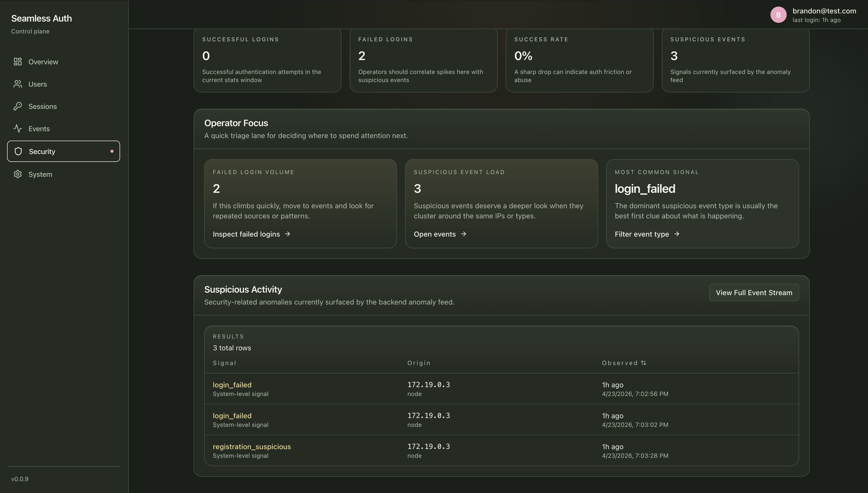868x493 pixels.
Task: Click arrow beside Inspect failed logins
Action: pyautogui.click(x=287, y=234)
